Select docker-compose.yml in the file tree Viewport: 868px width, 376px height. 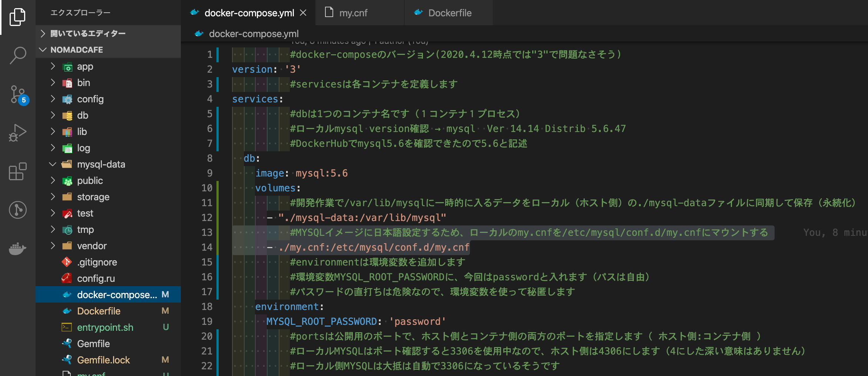coord(108,295)
